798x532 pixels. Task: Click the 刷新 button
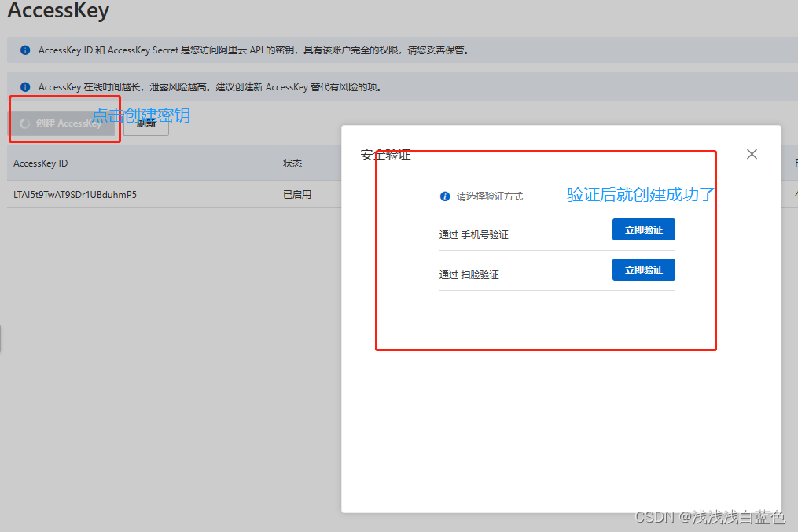point(146,123)
